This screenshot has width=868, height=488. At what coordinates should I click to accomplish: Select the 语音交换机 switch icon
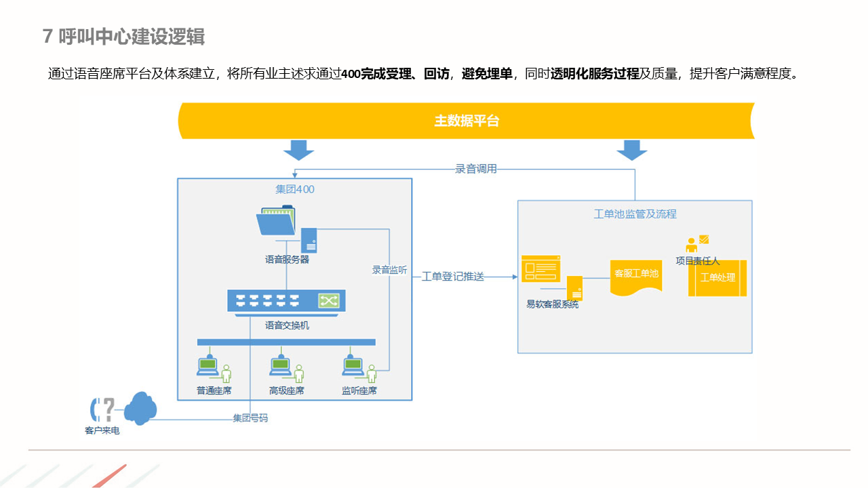[x=286, y=302]
